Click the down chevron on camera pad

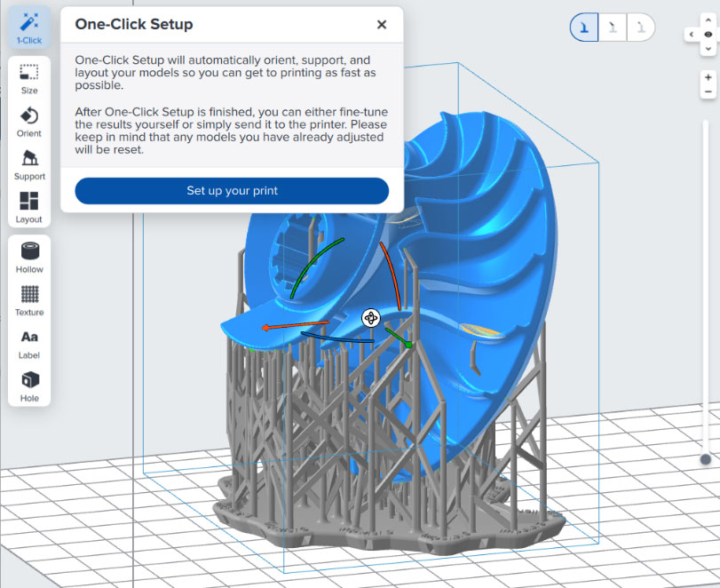[x=708, y=48]
